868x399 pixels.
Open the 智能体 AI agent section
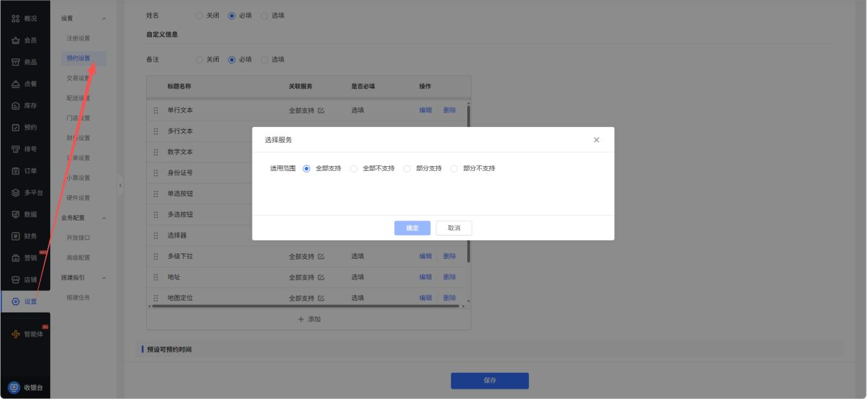tap(27, 334)
